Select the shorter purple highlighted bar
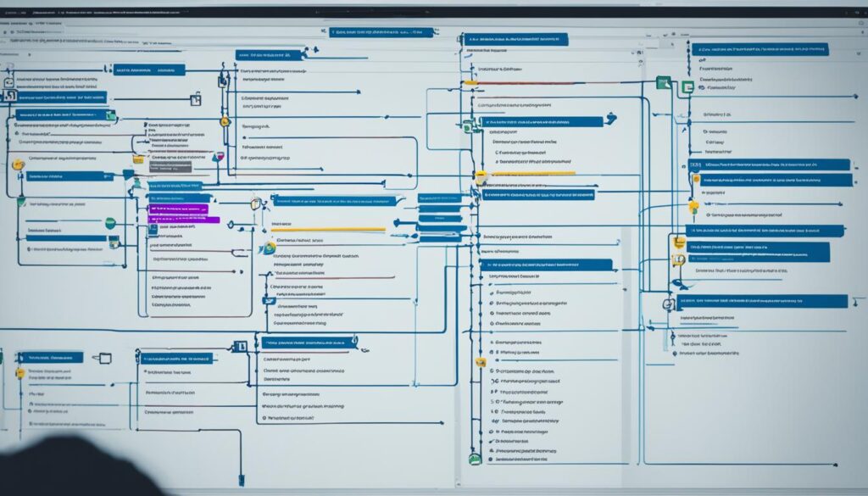The width and height of the screenshot is (868, 496). click(178, 209)
